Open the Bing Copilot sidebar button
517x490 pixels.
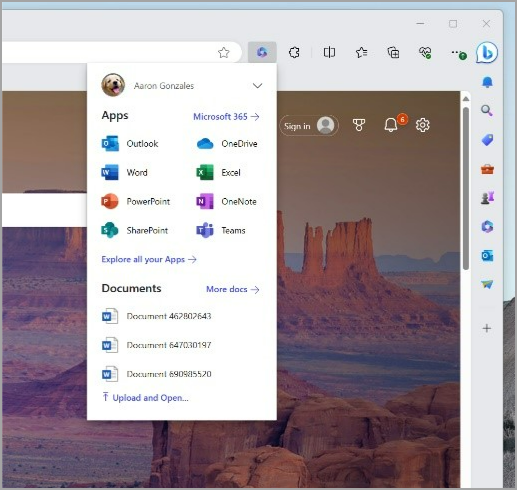click(x=487, y=52)
